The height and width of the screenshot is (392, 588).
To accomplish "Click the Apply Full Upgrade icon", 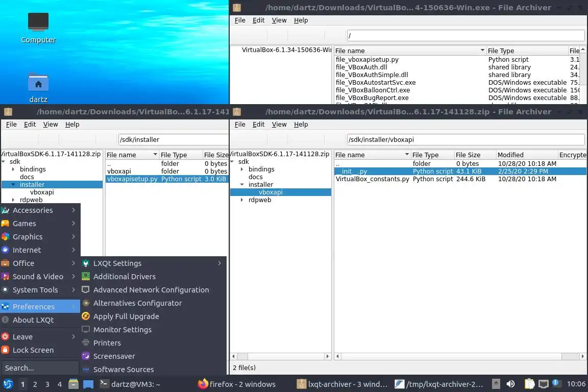I will click(86, 316).
